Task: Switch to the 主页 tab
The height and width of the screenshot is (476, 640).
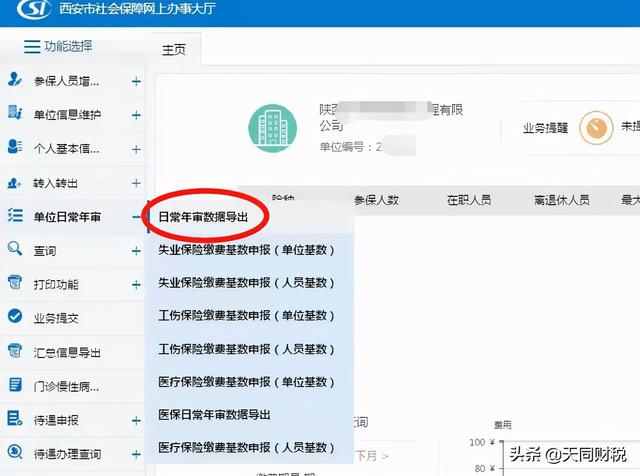Action: (x=174, y=50)
